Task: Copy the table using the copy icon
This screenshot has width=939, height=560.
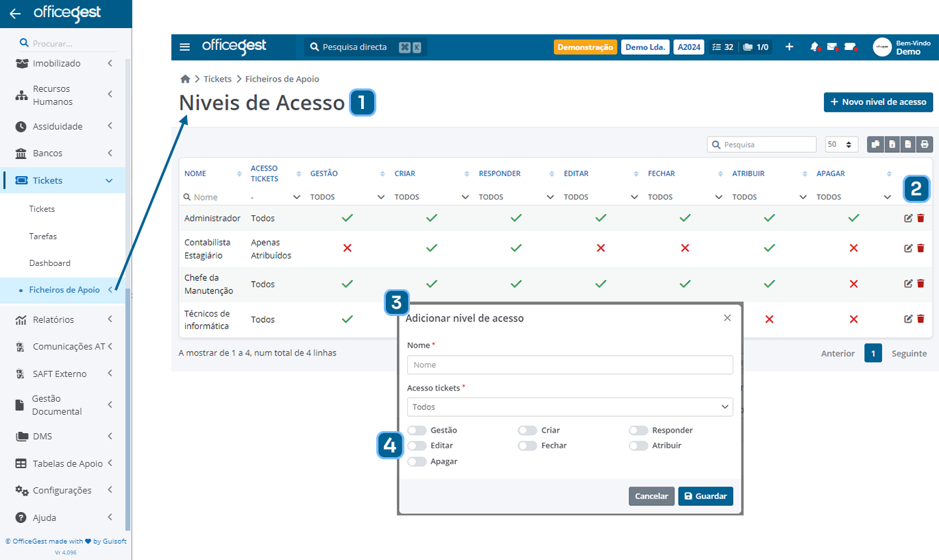Action: (x=875, y=145)
